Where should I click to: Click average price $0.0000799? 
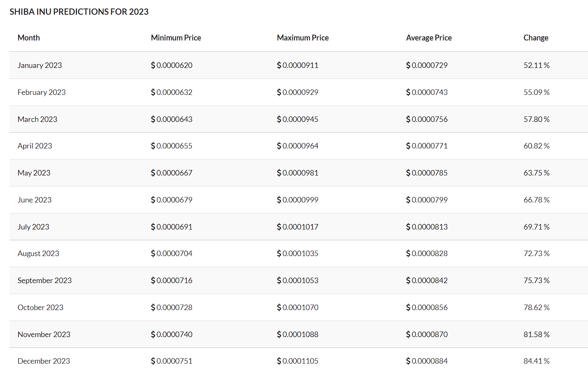coord(427,200)
